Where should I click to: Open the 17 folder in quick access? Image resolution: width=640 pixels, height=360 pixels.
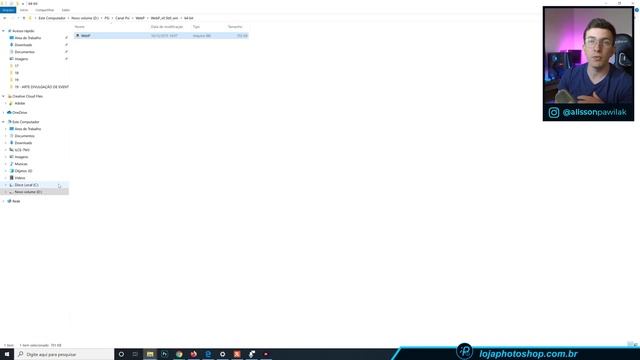pos(16,66)
